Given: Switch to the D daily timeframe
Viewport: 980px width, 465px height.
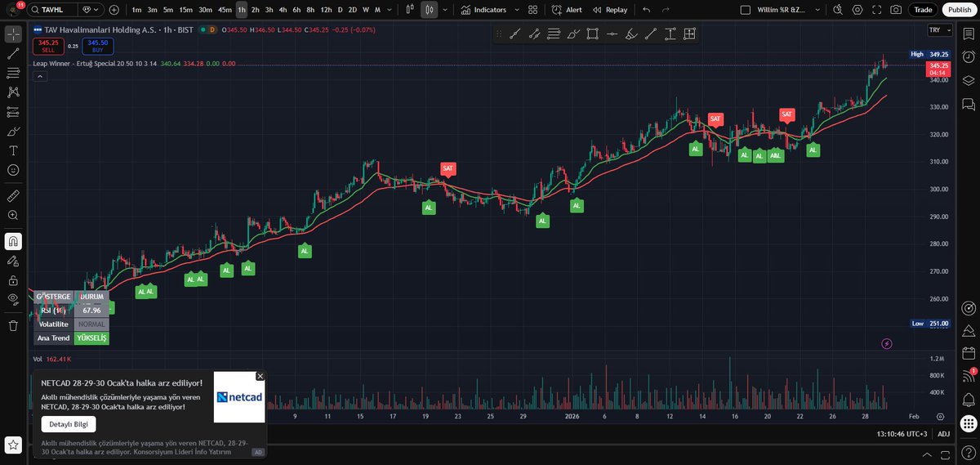Looking at the screenshot, I should (x=340, y=10).
